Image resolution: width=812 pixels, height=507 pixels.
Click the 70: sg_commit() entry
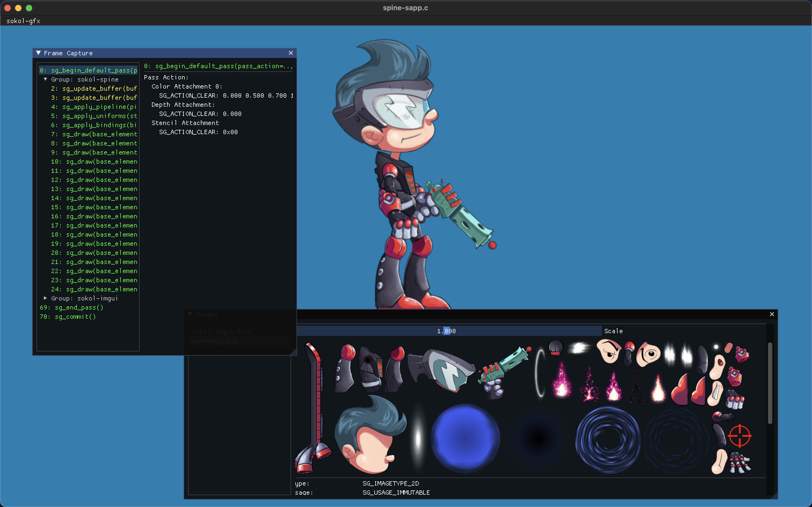click(x=68, y=317)
